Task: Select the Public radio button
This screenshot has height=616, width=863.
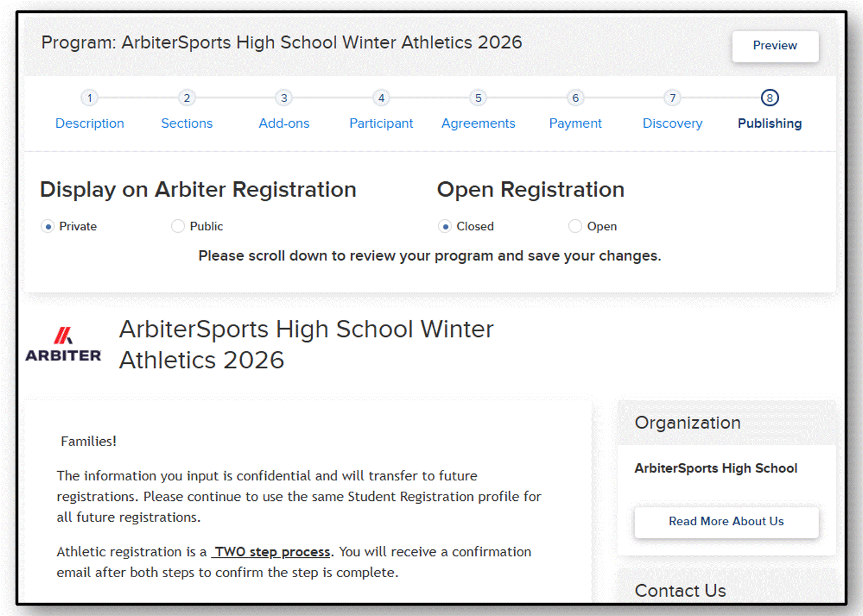Action: coord(178,226)
